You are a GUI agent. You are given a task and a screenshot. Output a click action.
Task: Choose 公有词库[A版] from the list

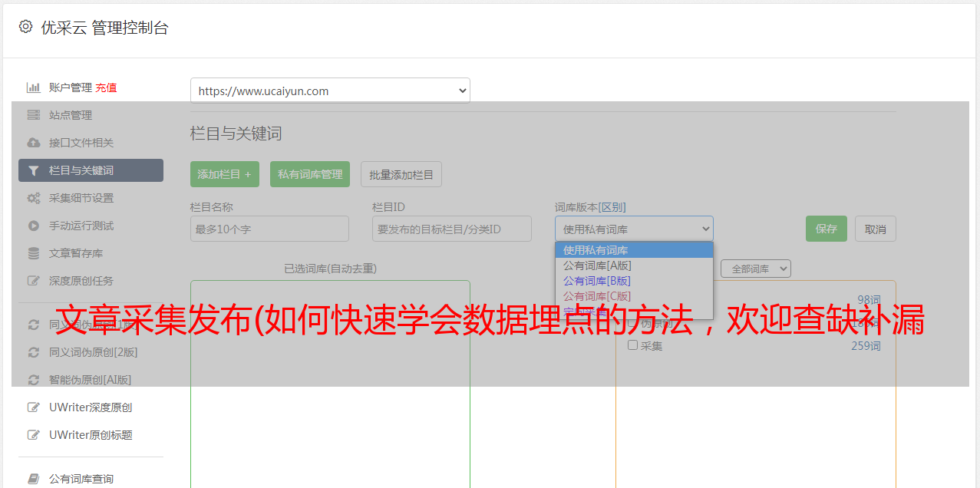597,265
